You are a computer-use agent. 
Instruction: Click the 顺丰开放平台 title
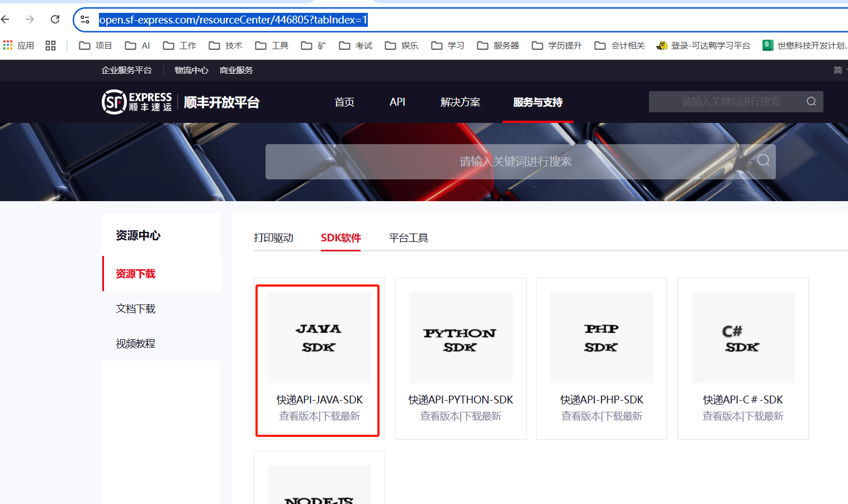point(221,102)
